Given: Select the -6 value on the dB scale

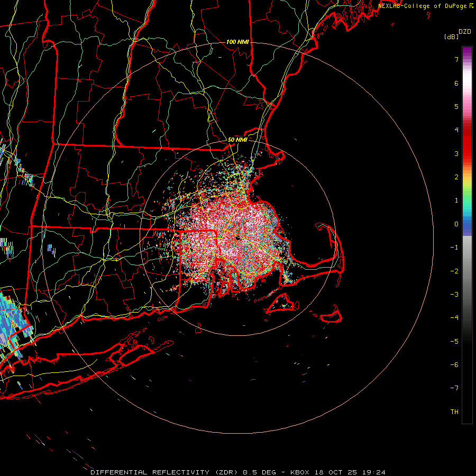Looking at the screenshot, I should [x=454, y=365].
